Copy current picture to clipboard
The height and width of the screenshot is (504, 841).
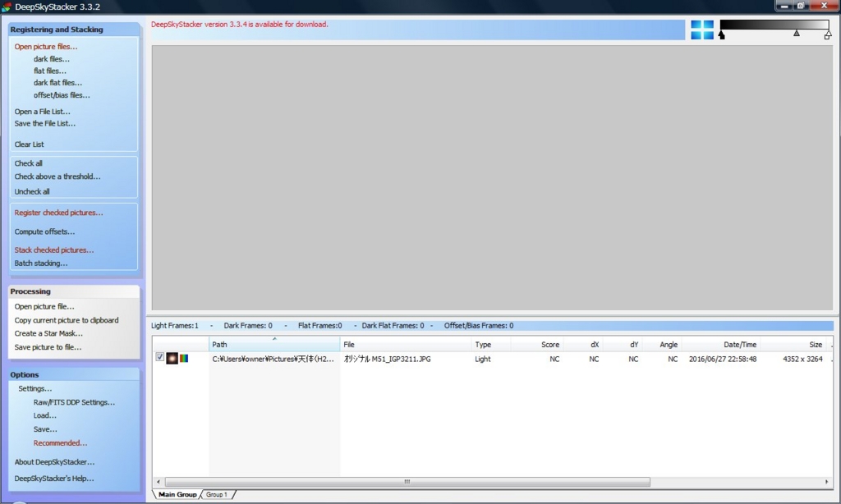tap(67, 320)
